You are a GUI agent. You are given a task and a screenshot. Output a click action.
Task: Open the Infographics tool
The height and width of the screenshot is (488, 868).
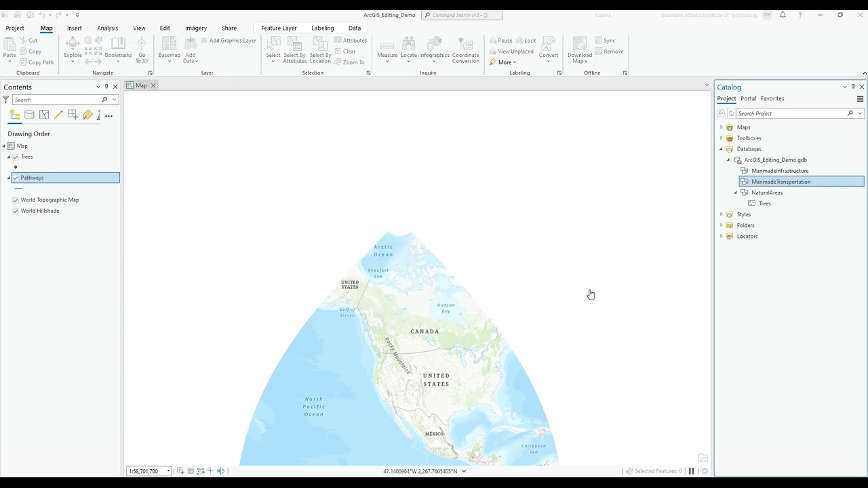(x=434, y=49)
